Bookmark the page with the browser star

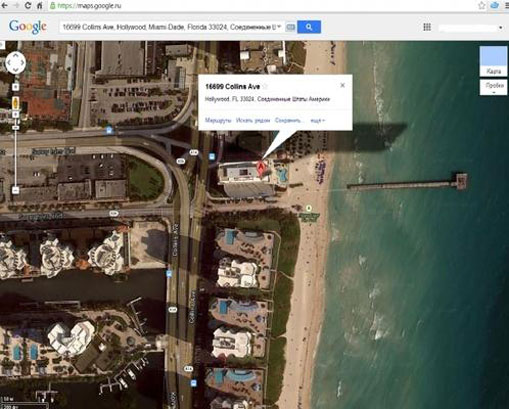[482, 6]
